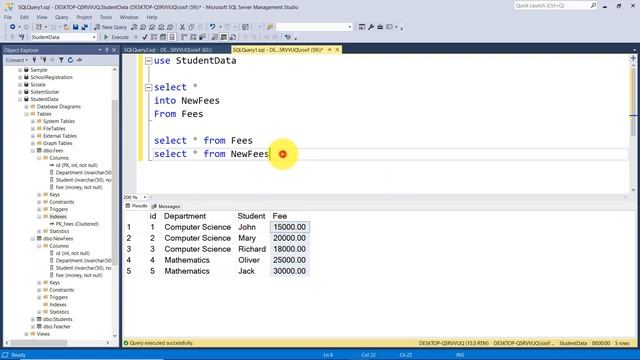Viewport: 640px width, 360px height.
Task: Select the 30000.00 fee cell
Action: pos(289,271)
